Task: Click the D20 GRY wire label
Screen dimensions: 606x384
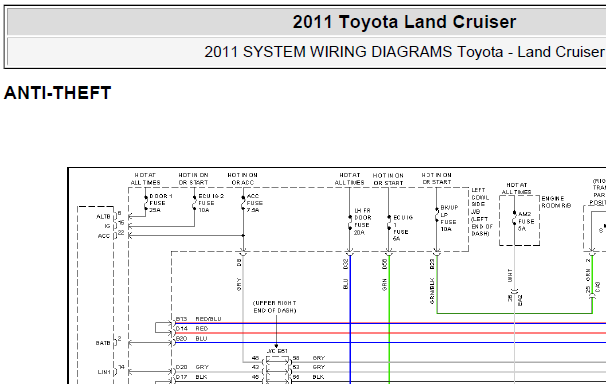Action: pyautogui.click(x=192, y=367)
